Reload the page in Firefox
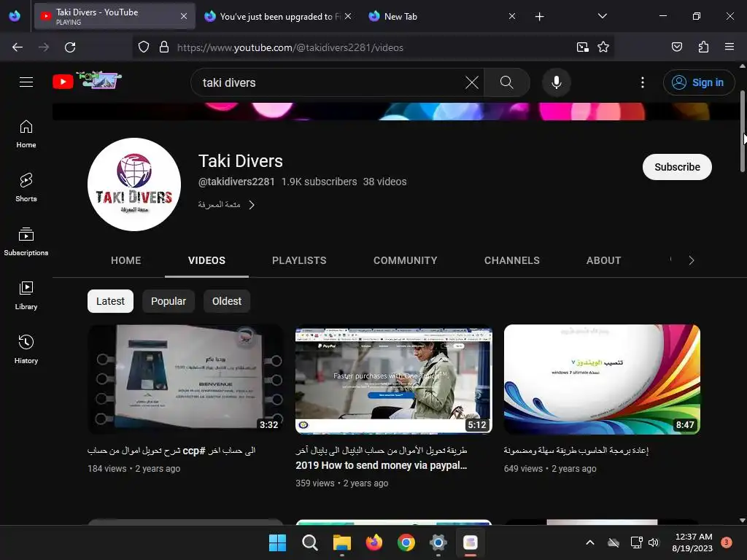The height and width of the screenshot is (560, 747). tap(70, 47)
